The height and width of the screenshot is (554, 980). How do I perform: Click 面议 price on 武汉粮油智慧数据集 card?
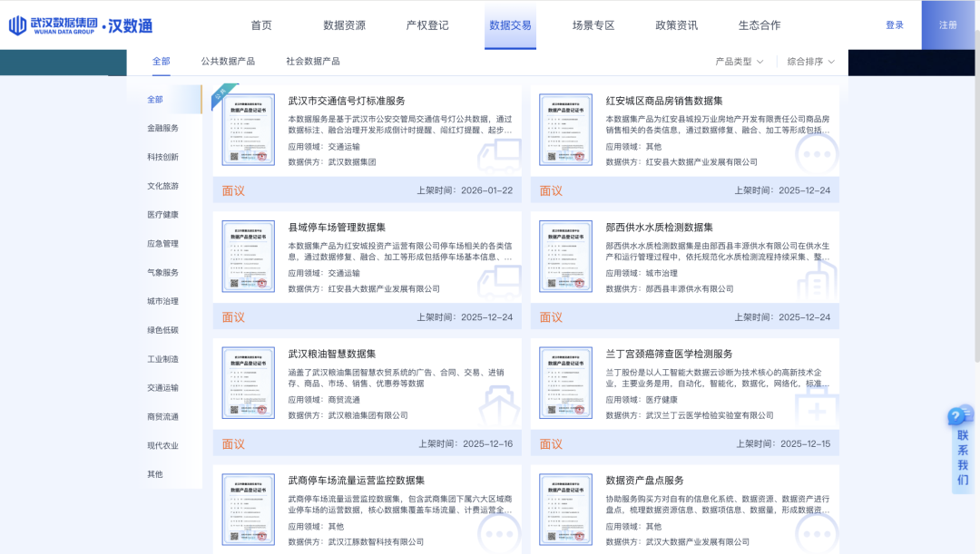pyautogui.click(x=233, y=444)
